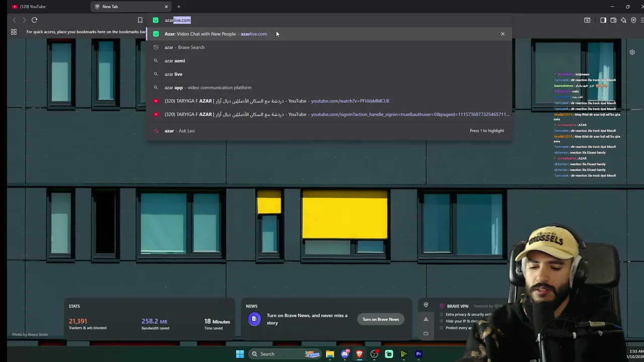Click the Brave News card icon

[255, 319]
